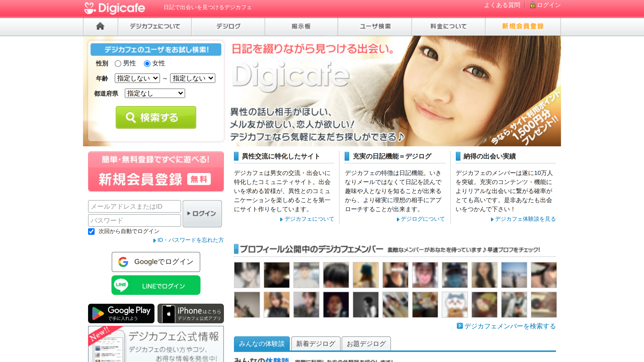Image resolution: width=644 pixels, height=362 pixels.
Task: Open ID・パスワードを忘れた方 link
Action: (x=188, y=240)
